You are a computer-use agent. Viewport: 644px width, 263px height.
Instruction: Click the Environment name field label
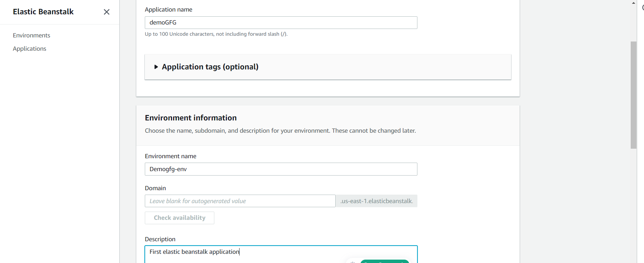pyautogui.click(x=170, y=156)
